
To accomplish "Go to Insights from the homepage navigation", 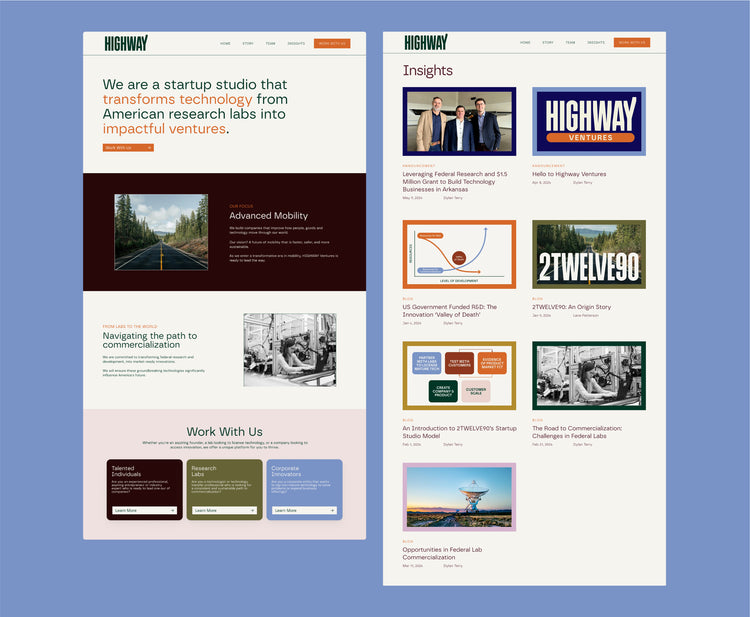I will (296, 44).
